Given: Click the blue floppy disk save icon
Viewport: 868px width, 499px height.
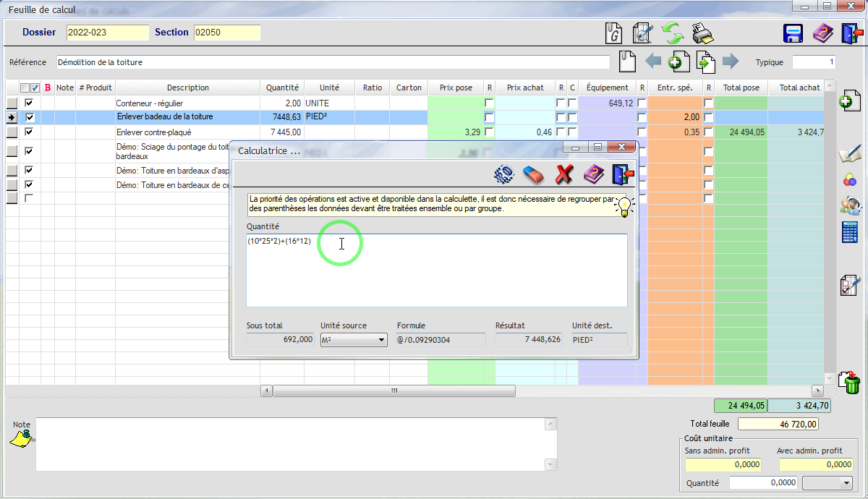Looking at the screenshot, I should (x=793, y=33).
